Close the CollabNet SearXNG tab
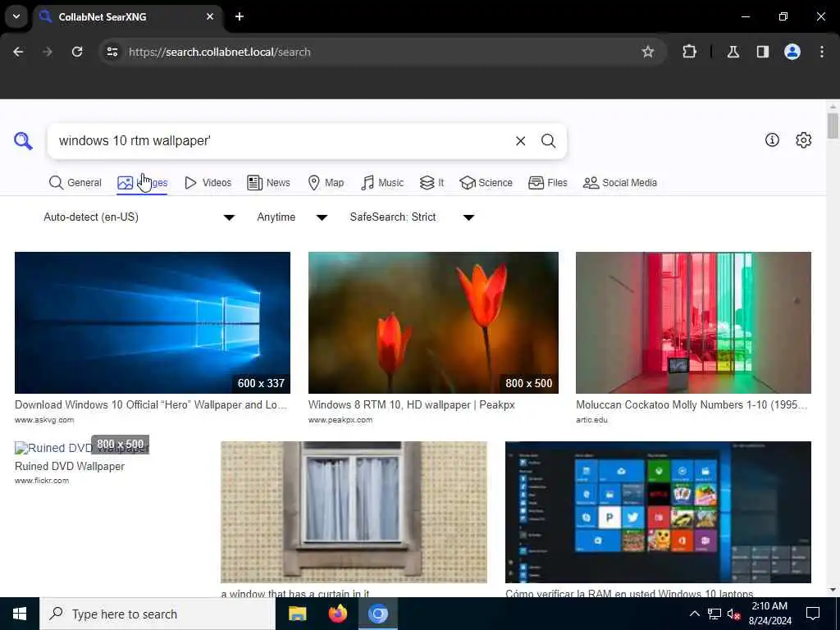 point(210,16)
